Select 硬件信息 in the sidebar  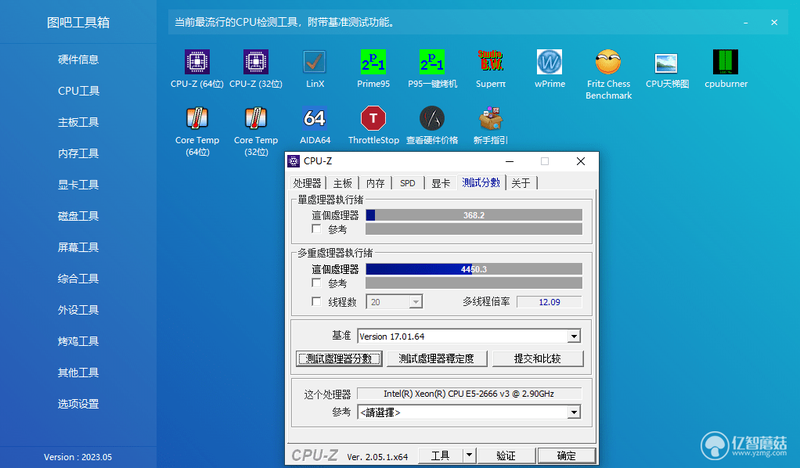(78, 59)
